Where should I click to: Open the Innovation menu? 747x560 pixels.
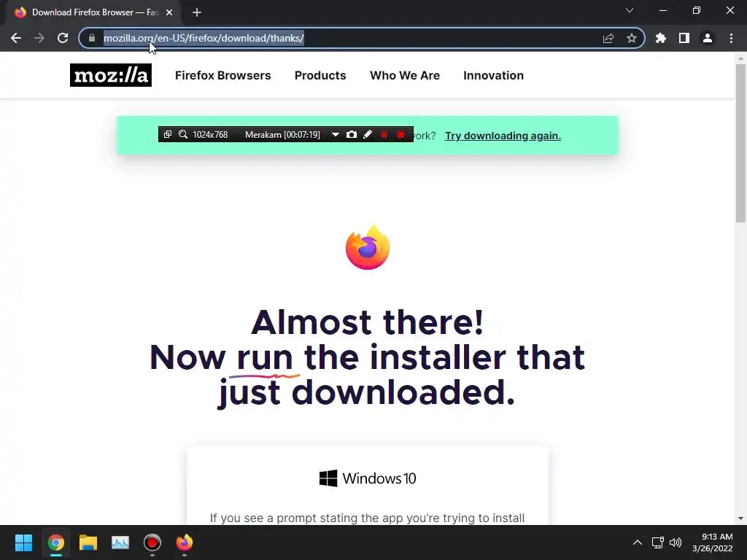[x=494, y=75]
